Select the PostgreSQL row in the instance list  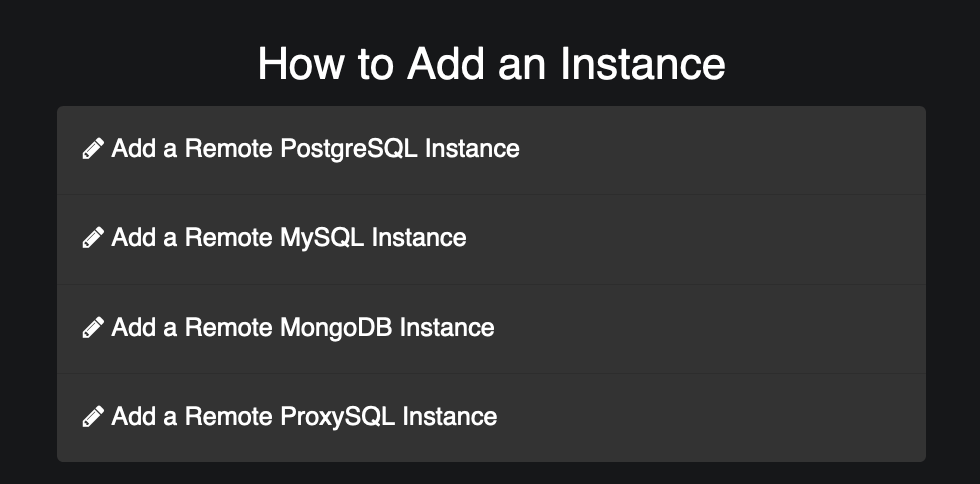[x=491, y=150]
